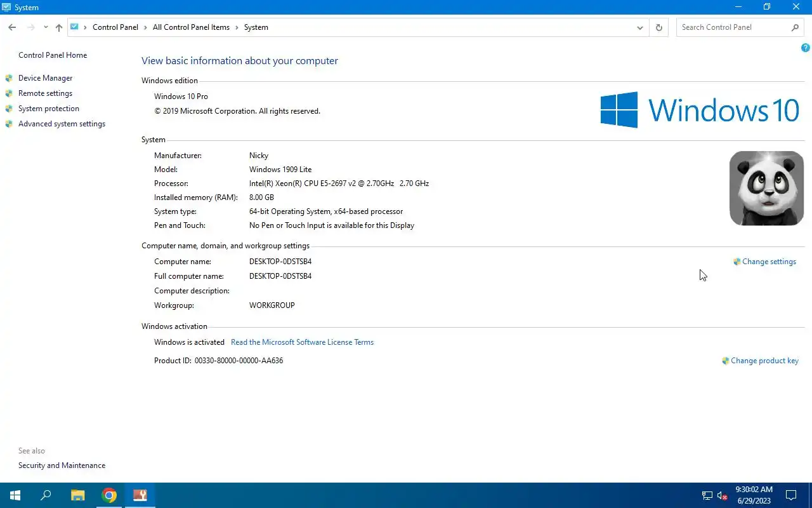Screen dimensions: 812x508
Task: Click the Change product key link
Action: (764, 361)
